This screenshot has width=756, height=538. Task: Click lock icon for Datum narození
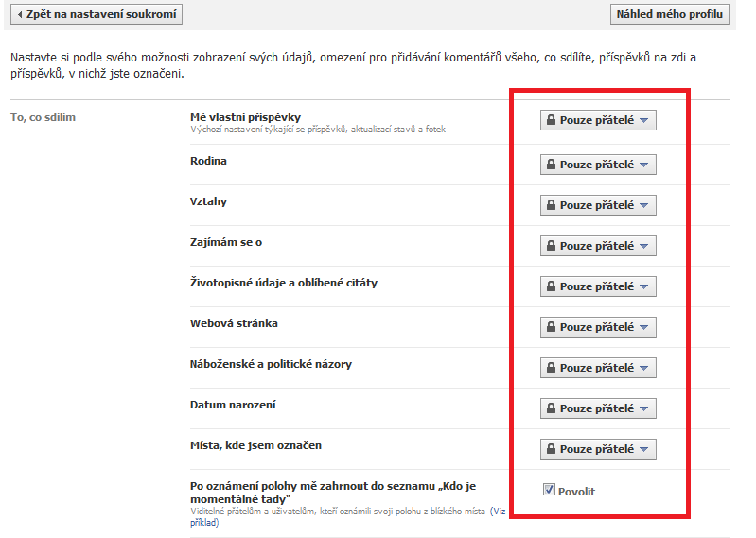(x=551, y=408)
